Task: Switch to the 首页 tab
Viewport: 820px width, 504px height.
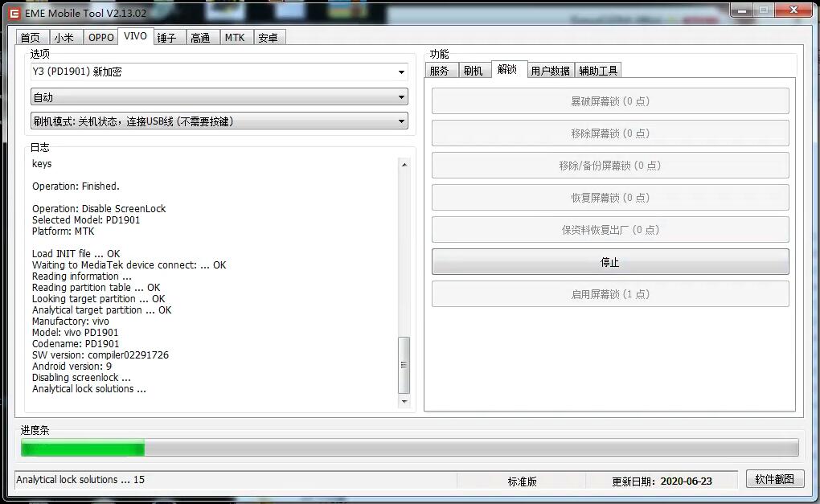Action: [x=31, y=38]
